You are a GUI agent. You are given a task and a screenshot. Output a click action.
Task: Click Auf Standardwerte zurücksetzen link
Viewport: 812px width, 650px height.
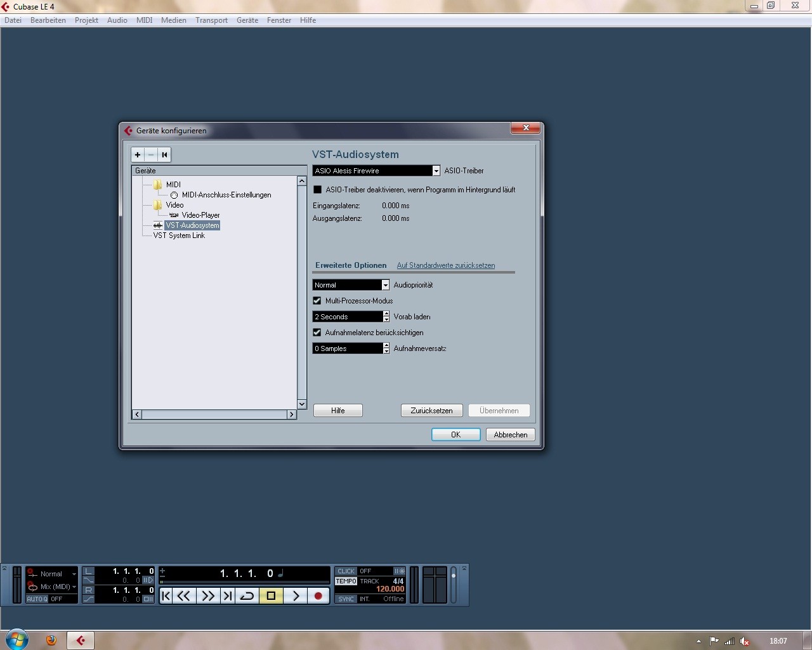tap(446, 265)
